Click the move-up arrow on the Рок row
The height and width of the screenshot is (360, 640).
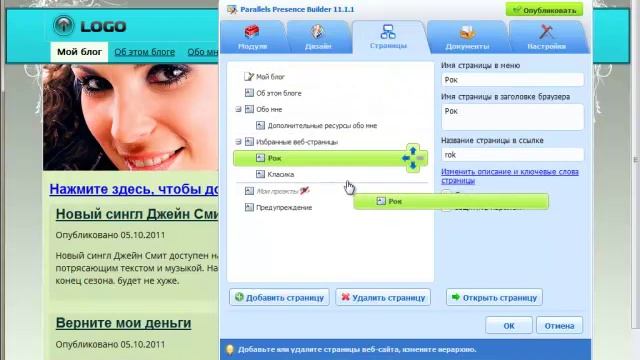coord(413,150)
